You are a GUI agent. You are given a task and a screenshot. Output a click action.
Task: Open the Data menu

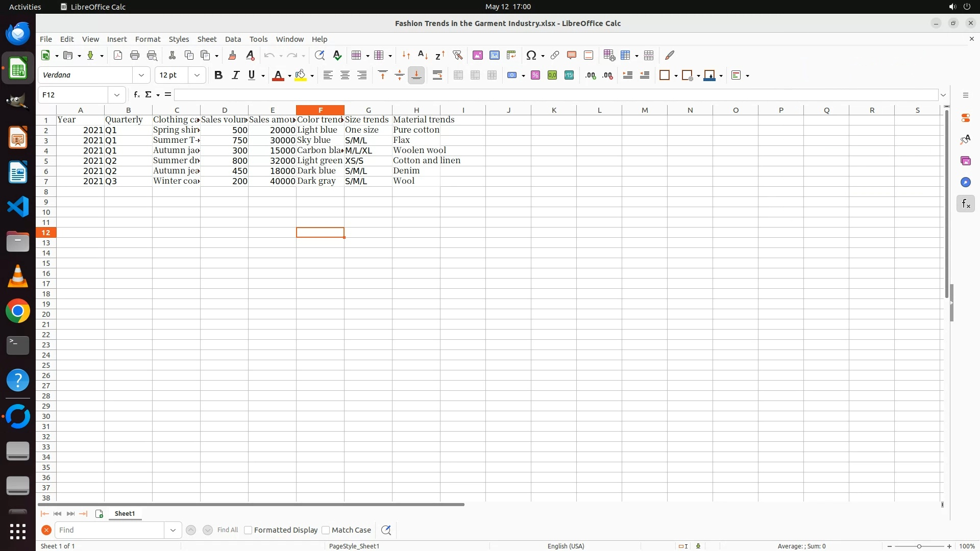[x=233, y=39]
